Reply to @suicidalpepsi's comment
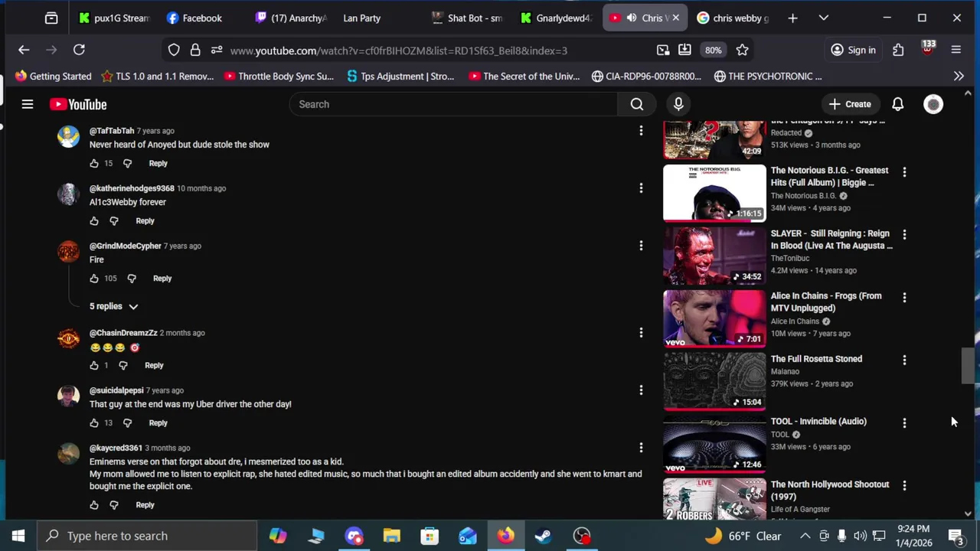 pos(158,422)
